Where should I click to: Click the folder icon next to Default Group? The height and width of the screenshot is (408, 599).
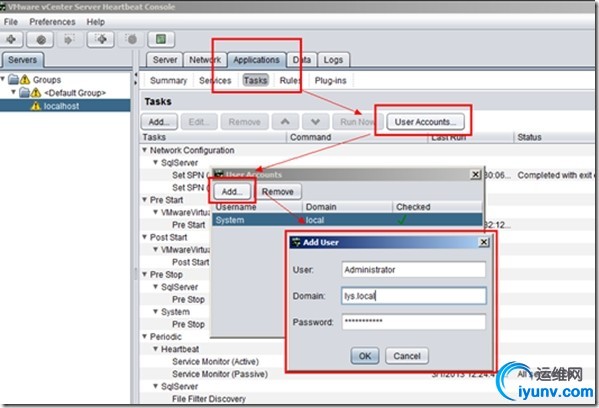[x=24, y=92]
